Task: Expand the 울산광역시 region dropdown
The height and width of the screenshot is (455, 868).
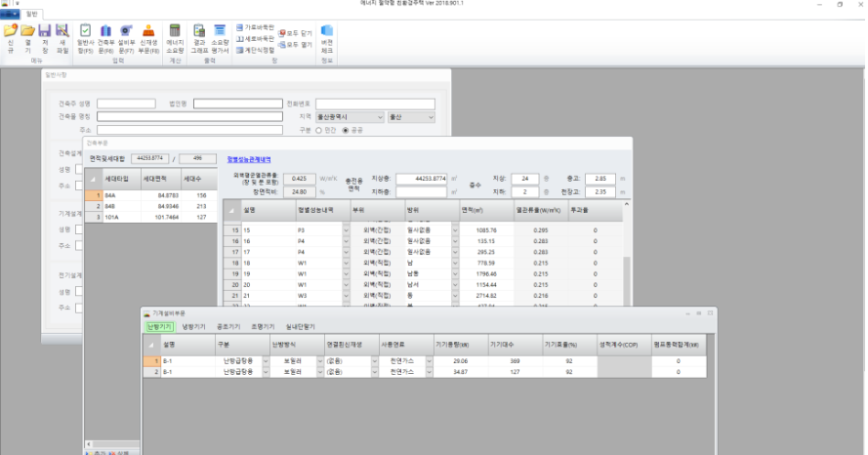Action: 380,116
